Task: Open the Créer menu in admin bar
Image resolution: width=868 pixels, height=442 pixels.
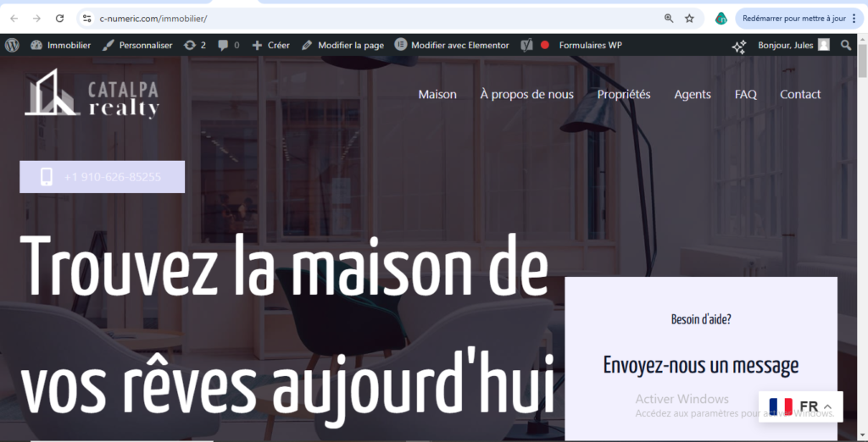Action: click(x=270, y=45)
